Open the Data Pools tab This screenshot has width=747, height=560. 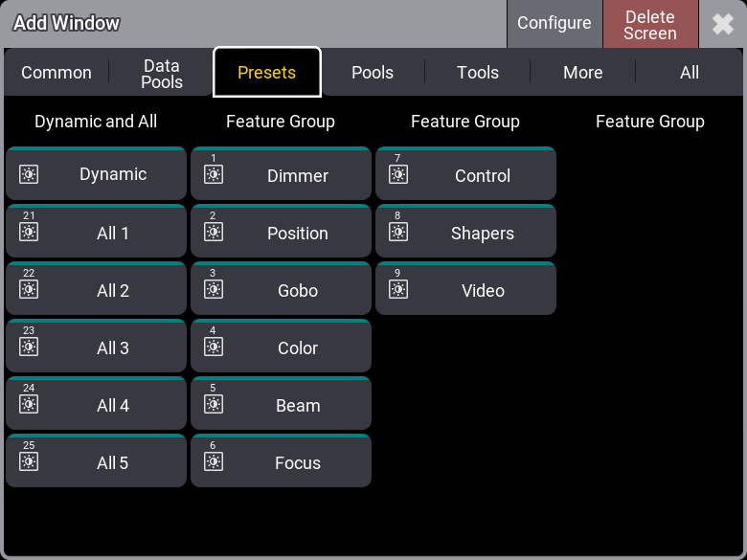[x=162, y=73]
